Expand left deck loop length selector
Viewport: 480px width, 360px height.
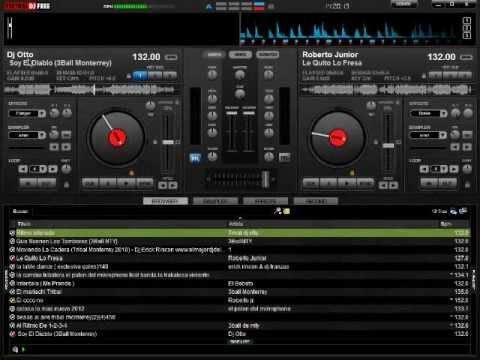[39, 169]
